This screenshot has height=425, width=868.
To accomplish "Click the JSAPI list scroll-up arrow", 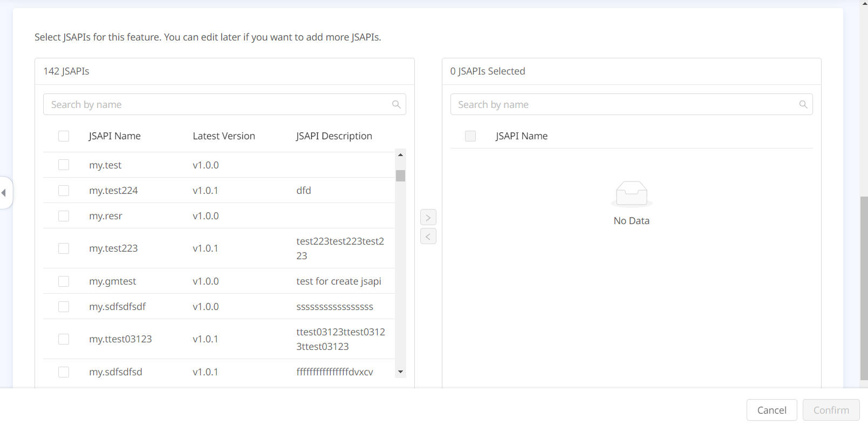I will (x=400, y=155).
